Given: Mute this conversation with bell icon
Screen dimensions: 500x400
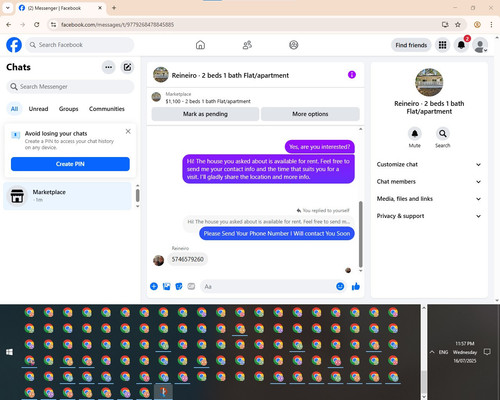Looking at the screenshot, I should [x=415, y=134].
